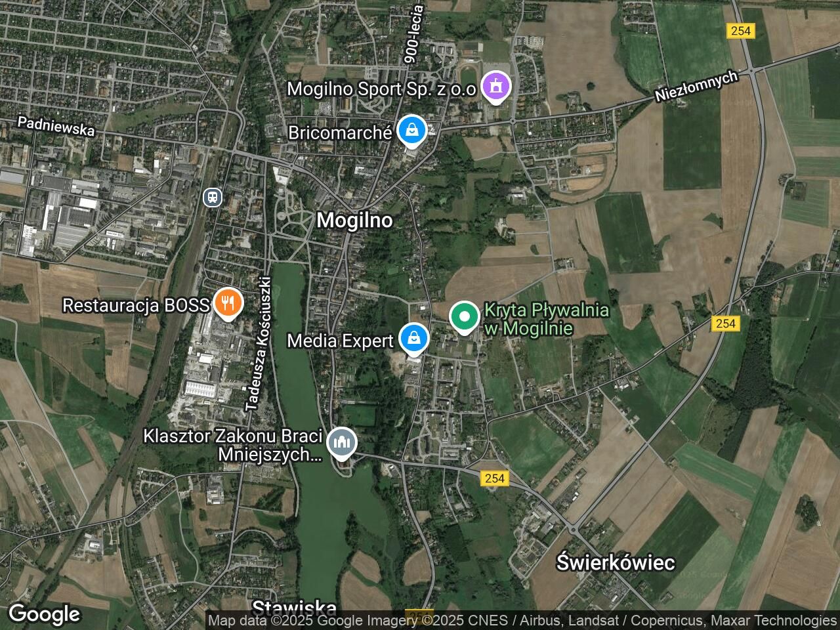The width and height of the screenshot is (840, 630).
Task: Click the Niezłomnych street label
Action: (696, 86)
